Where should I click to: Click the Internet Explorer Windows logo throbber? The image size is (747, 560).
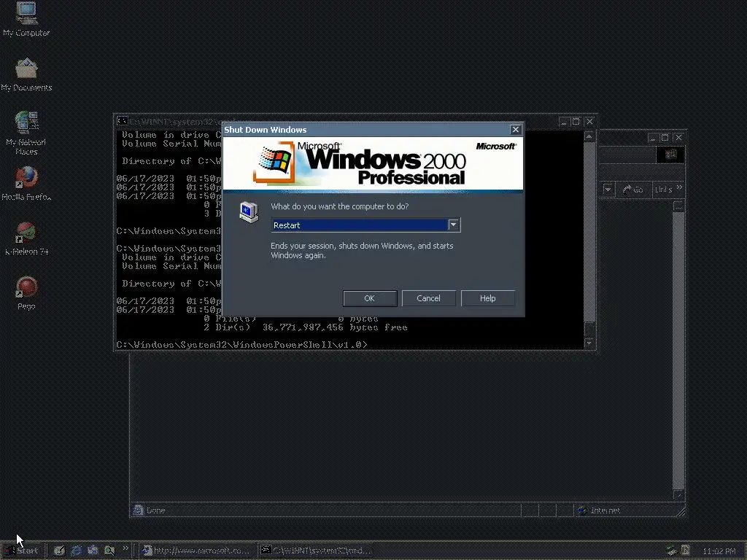(x=670, y=155)
